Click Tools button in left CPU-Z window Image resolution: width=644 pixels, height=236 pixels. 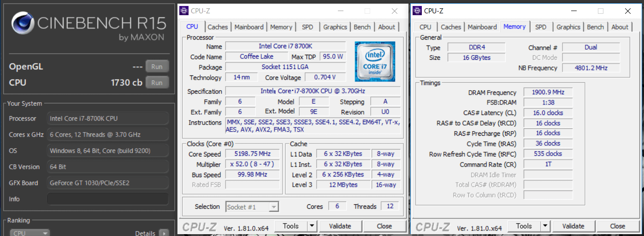[291, 226]
